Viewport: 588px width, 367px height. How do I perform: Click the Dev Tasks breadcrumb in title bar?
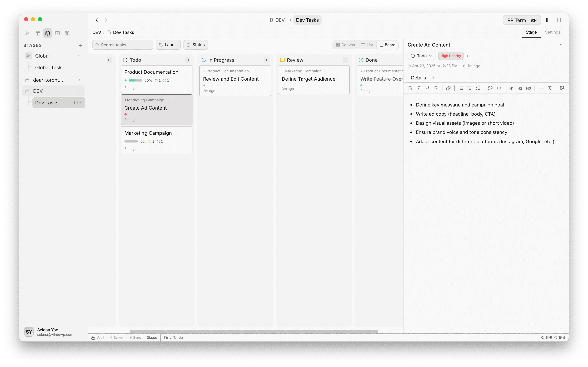(x=307, y=20)
